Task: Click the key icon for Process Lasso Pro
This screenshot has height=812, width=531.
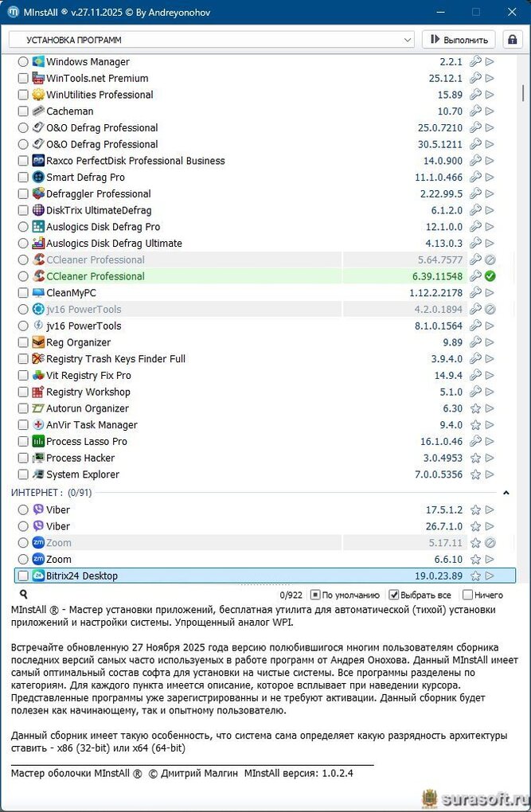Action: (x=475, y=441)
